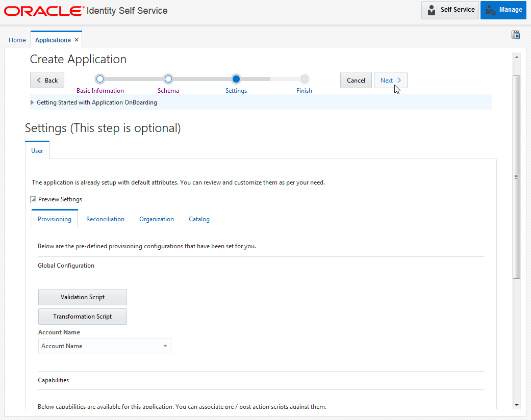Open the Validation Script editor
This screenshot has width=531, height=420.
click(x=82, y=297)
